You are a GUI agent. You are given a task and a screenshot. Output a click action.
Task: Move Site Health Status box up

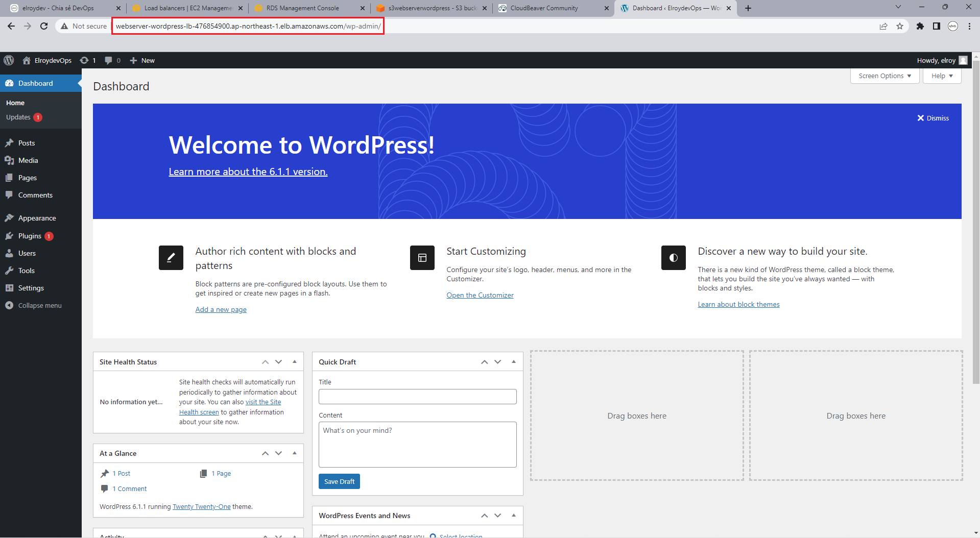265,362
